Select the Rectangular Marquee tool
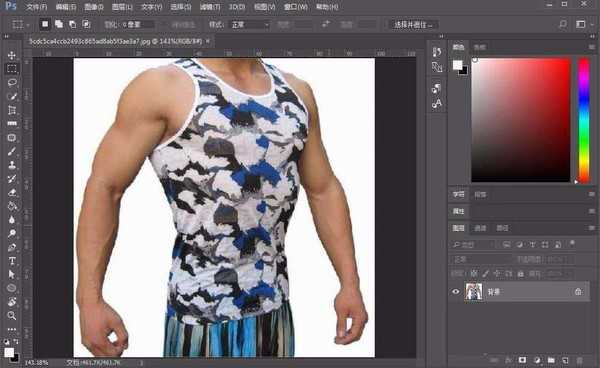 point(12,69)
